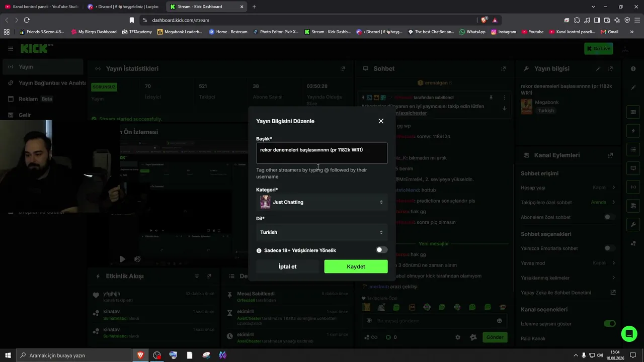
Task: Open the Windows Start menu
Action: click(x=8, y=355)
